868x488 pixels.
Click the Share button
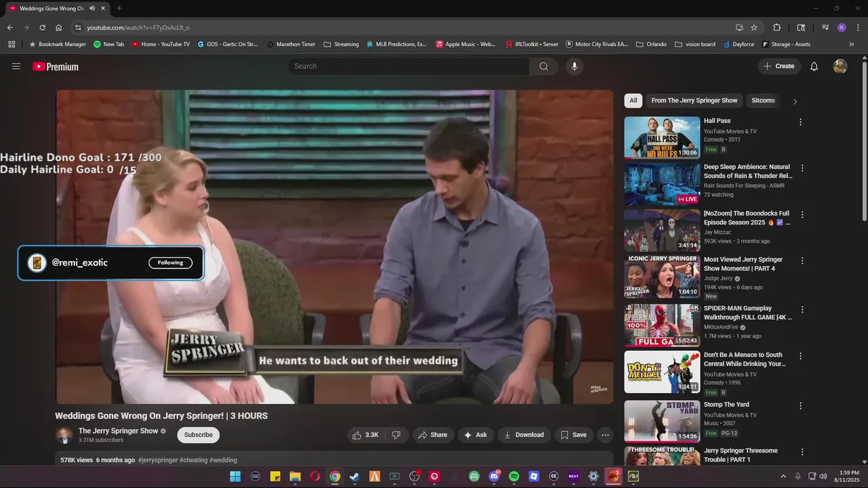pos(432,435)
